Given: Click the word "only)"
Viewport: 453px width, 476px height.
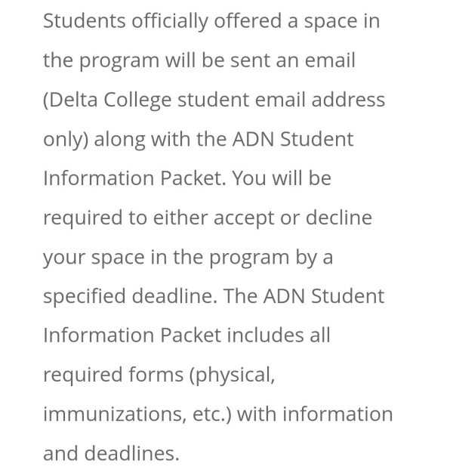Looking at the screenshot, I should (66, 141).
